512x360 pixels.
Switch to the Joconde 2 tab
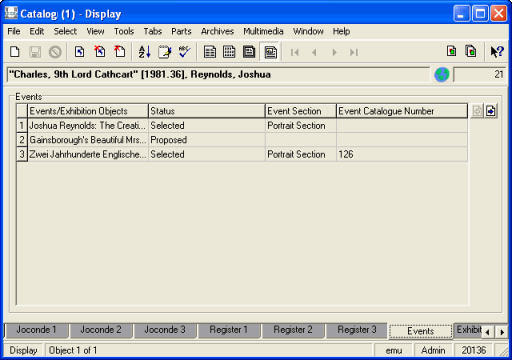click(101, 330)
